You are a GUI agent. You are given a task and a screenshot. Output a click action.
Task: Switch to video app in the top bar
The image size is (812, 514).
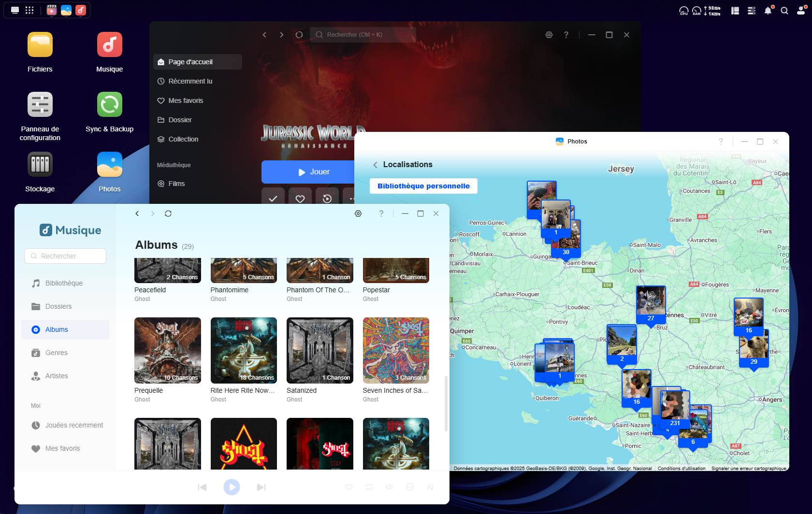[x=52, y=10]
